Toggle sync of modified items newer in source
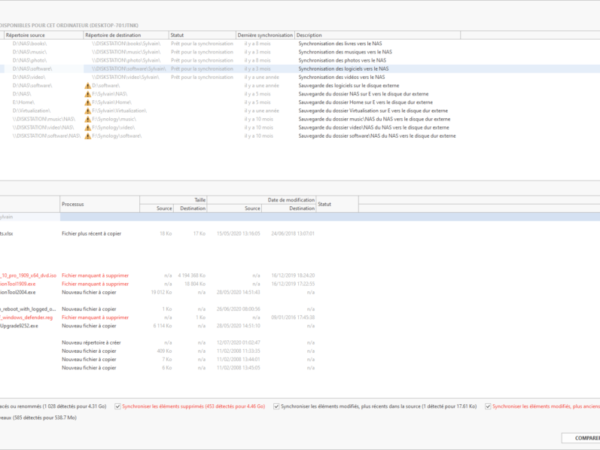Image resolution: width=600 pixels, height=450 pixels. tap(277, 406)
